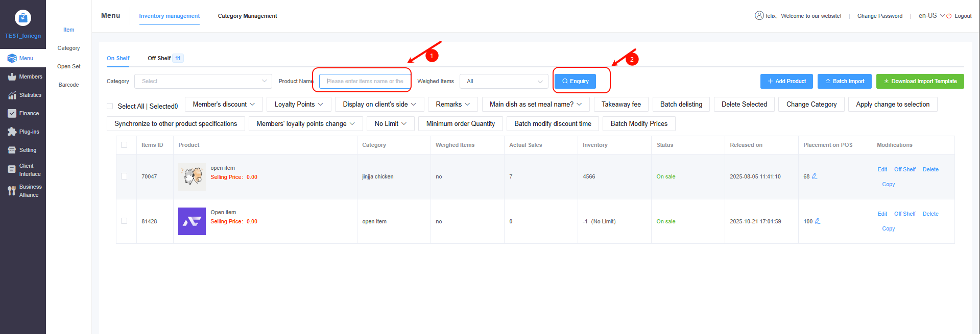Click pencil icon next to placement 100
This screenshot has height=334, width=980.
click(x=818, y=221)
